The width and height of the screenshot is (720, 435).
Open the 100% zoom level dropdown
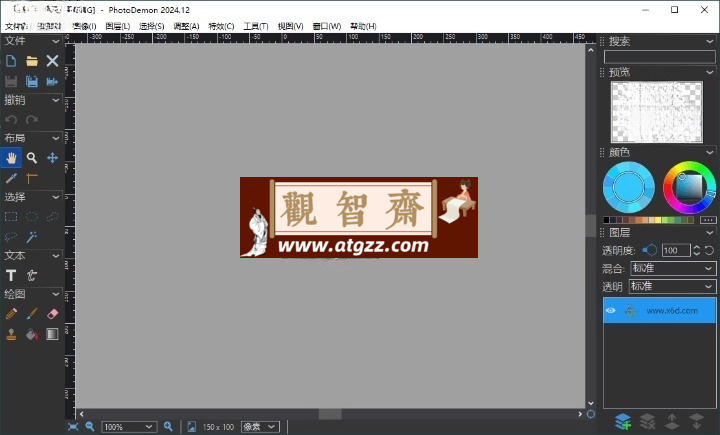(x=129, y=427)
